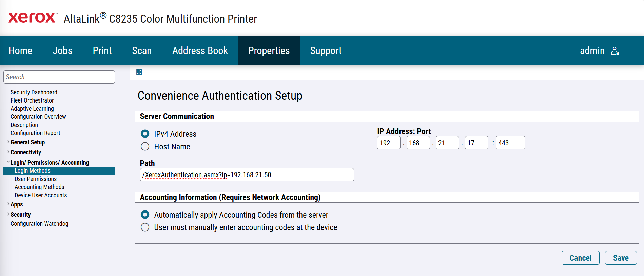The image size is (644, 276).
Task: Select manual accounting codes entry option
Action: [145, 227]
